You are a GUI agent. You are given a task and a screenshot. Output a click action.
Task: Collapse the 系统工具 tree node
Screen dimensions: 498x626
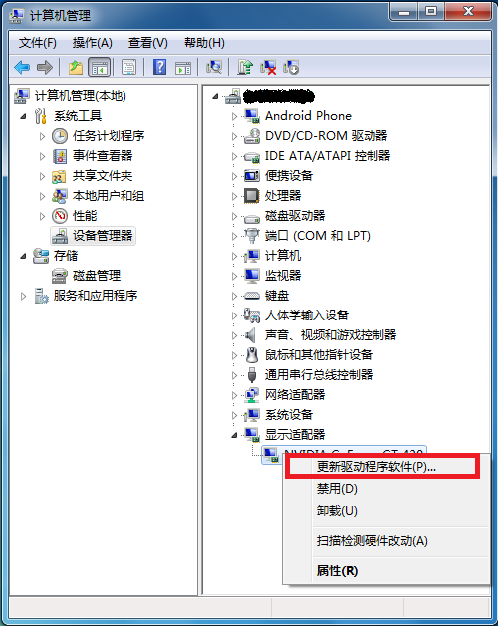coord(24,116)
